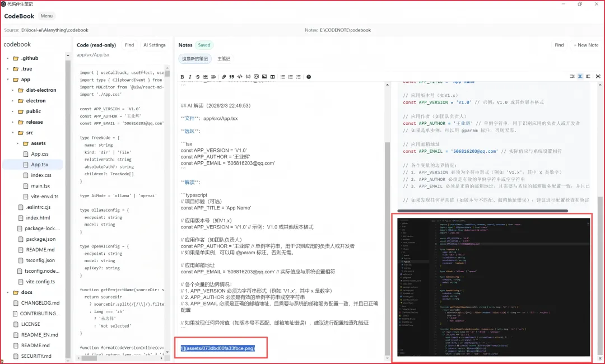The height and width of the screenshot is (364, 605).
Task: Add a checked task list
Action: tap(298, 77)
